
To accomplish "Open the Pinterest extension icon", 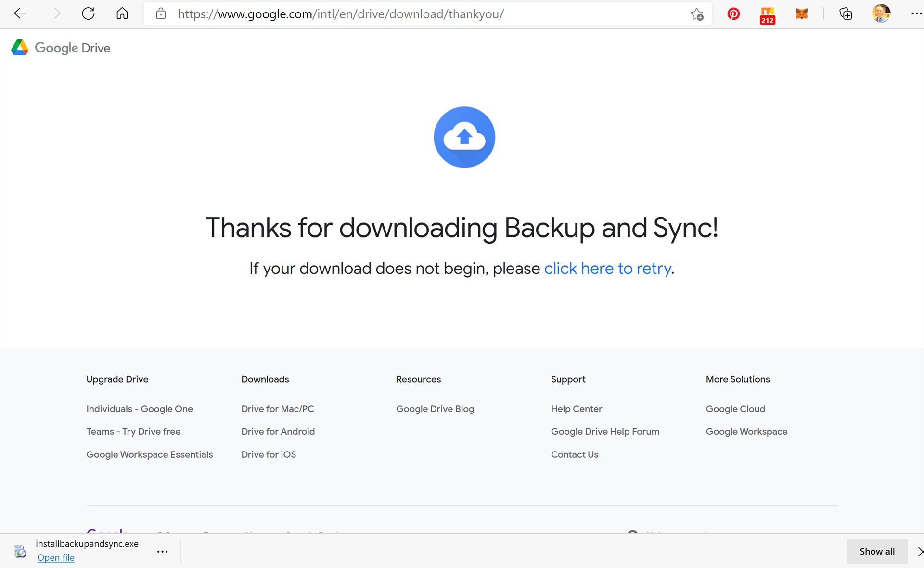I will [733, 14].
